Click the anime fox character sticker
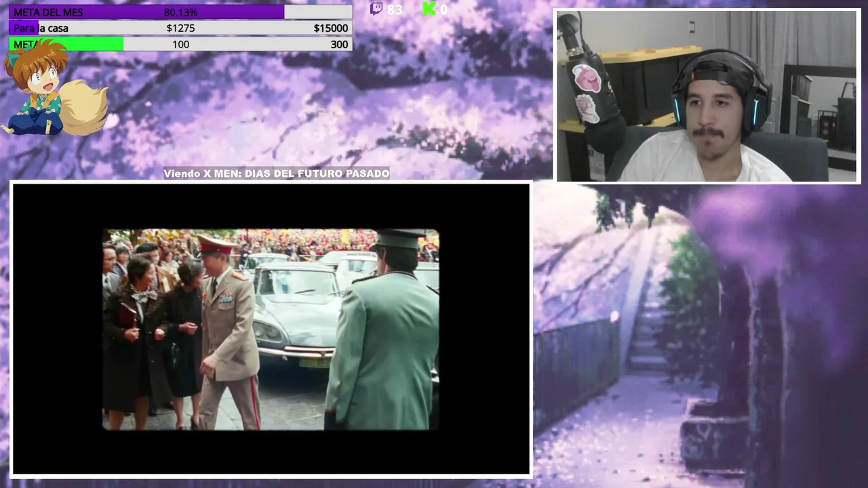This screenshot has height=488, width=868. (x=54, y=88)
